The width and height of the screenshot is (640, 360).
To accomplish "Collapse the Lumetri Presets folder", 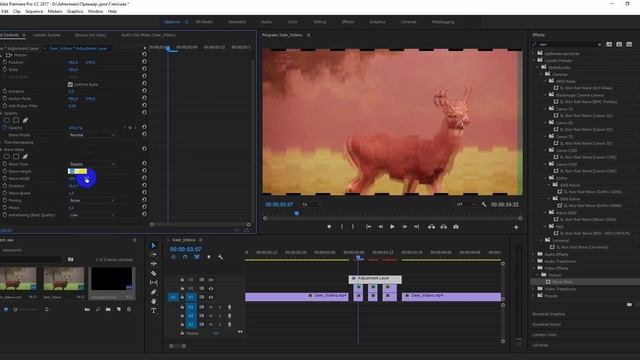I will [533, 60].
